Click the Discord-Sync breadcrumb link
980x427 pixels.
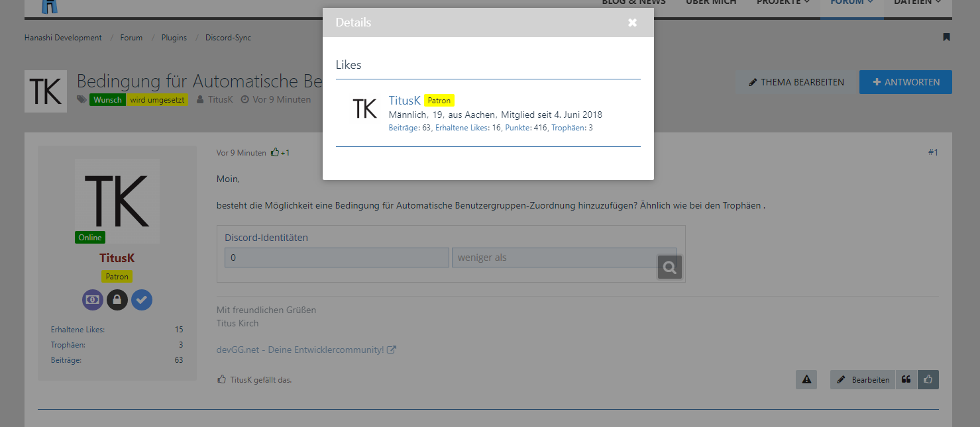tap(228, 38)
